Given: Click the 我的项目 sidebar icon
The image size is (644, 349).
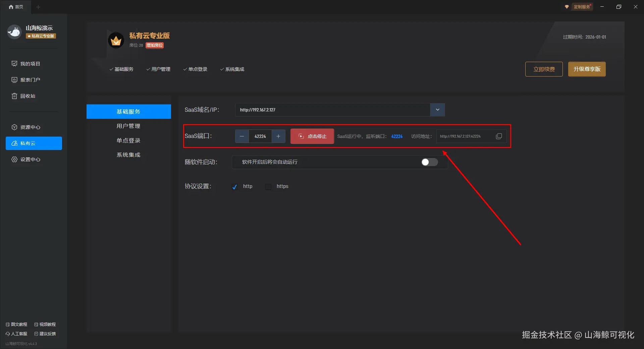Looking at the screenshot, I should point(14,64).
